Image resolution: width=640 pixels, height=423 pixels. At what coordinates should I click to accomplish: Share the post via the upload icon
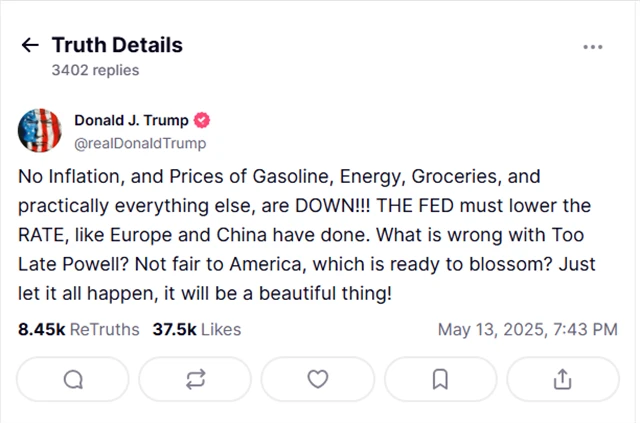tap(562, 379)
